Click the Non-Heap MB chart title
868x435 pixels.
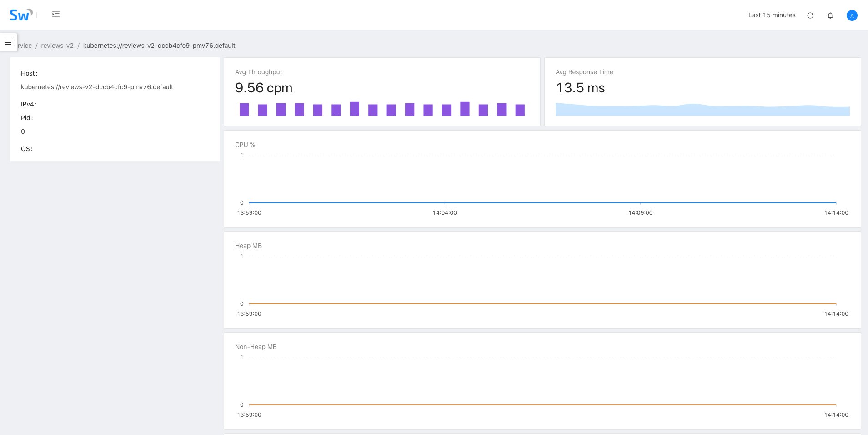pyautogui.click(x=256, y=347)
